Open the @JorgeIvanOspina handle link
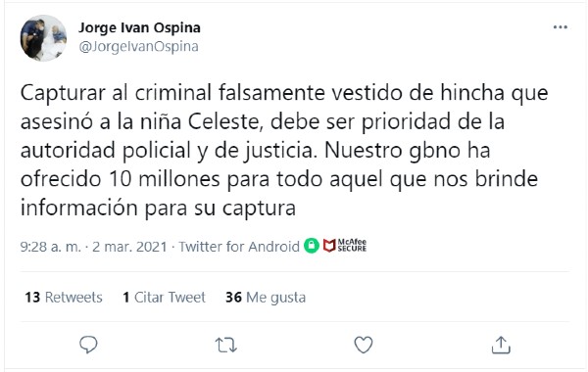The image size is (588, 372). click(x=139, y=46)
